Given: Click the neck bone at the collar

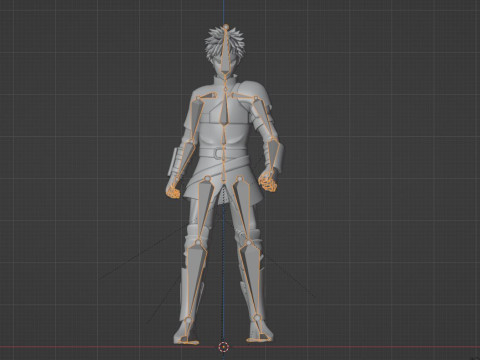Looking at the screenshot, I should pos(226,83).
